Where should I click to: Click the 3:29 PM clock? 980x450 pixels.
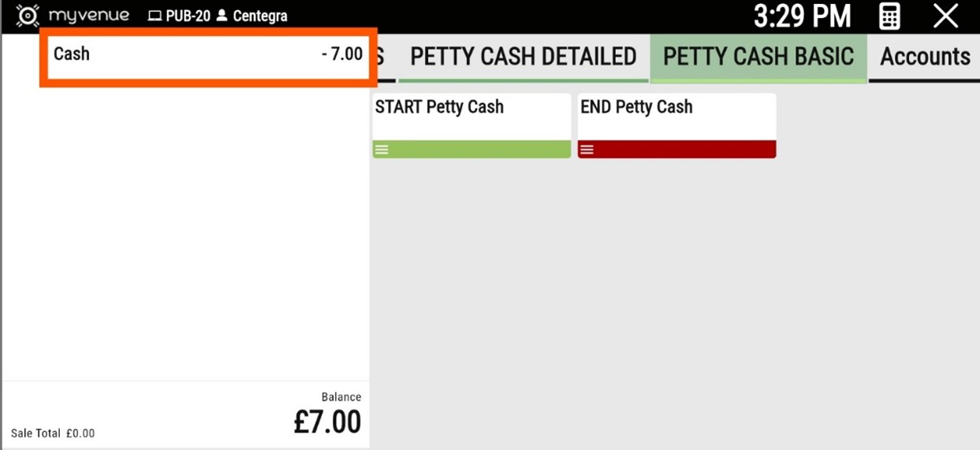[802, 17]
